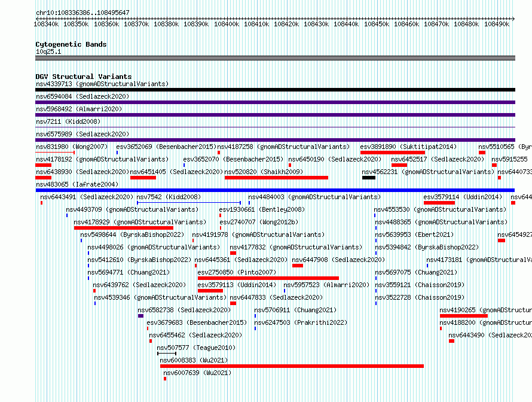Click the blue bar under nsv483065
The width and height of the screenshot is (532, 402).
(275, 190)
